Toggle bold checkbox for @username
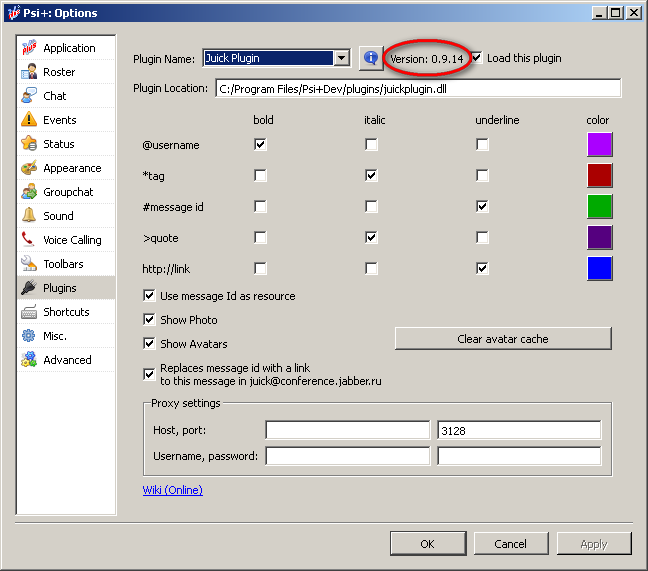648x571 pixels. 261,145
